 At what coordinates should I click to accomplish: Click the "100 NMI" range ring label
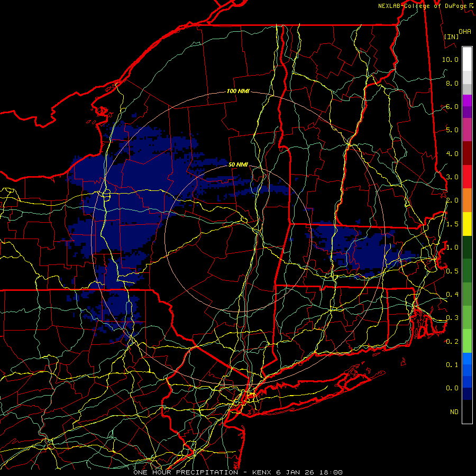(237, 91)
